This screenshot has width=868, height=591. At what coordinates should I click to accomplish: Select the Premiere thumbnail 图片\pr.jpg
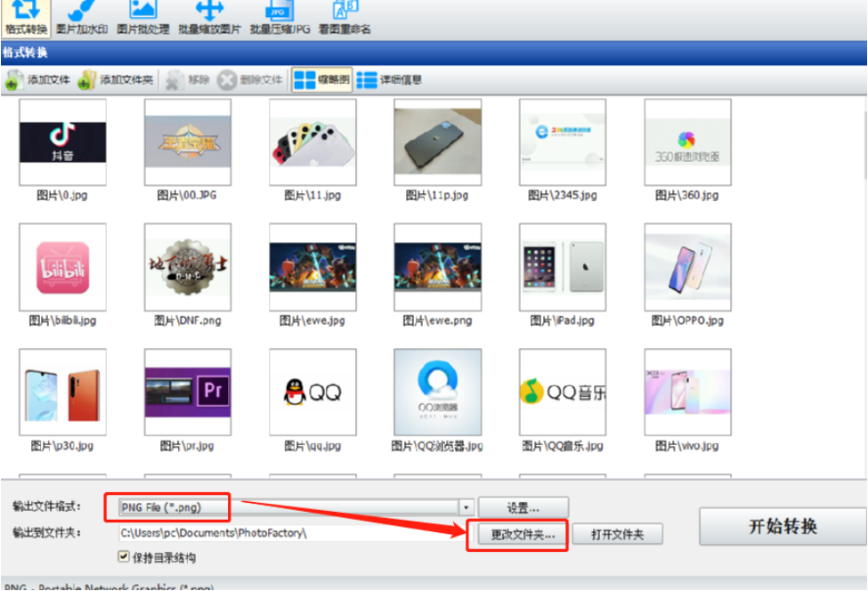pos(188,393)
